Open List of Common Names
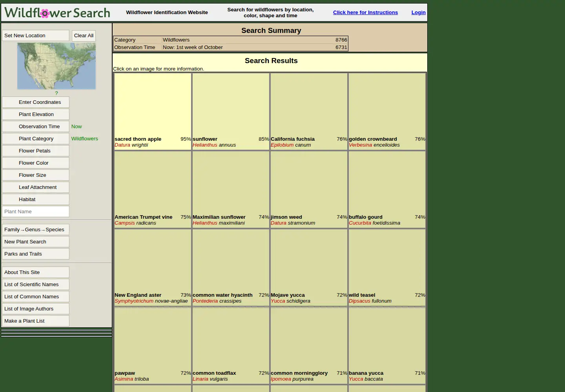This screenshot has height=392, width=565. [36, 297]
